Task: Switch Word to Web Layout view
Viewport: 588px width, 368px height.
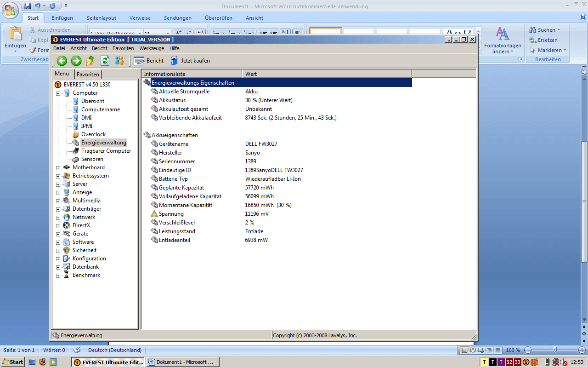Action: pyautogui.click(x=481, y=350)
